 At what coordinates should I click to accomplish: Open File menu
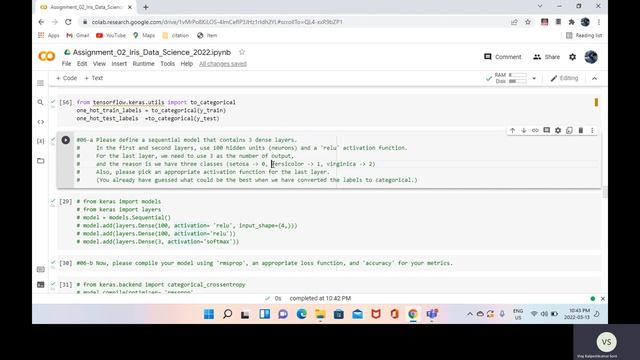[66, 64]
